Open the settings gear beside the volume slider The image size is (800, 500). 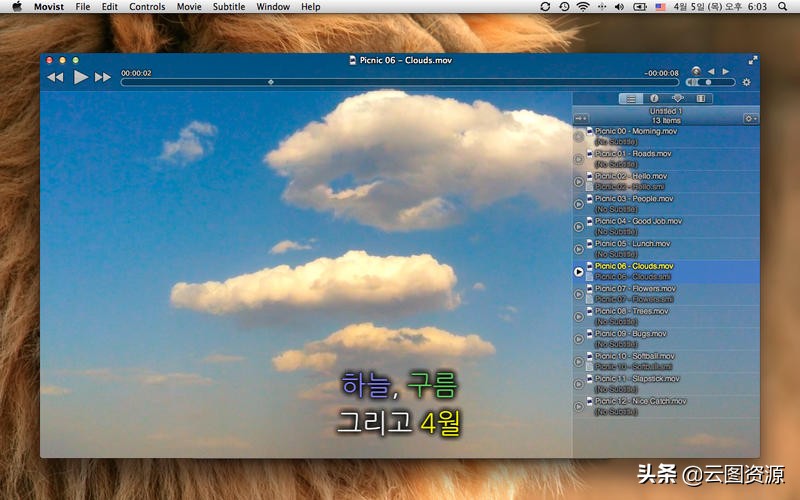[x=746, y=82]
